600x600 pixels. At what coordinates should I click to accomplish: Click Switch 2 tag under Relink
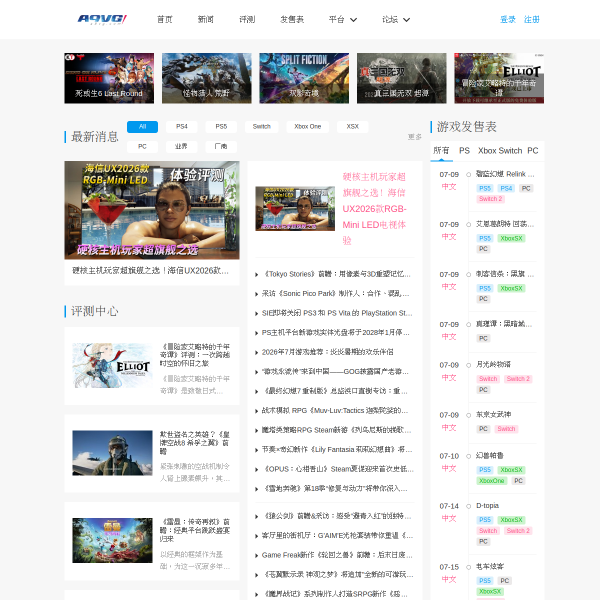(x=491, y=199)
